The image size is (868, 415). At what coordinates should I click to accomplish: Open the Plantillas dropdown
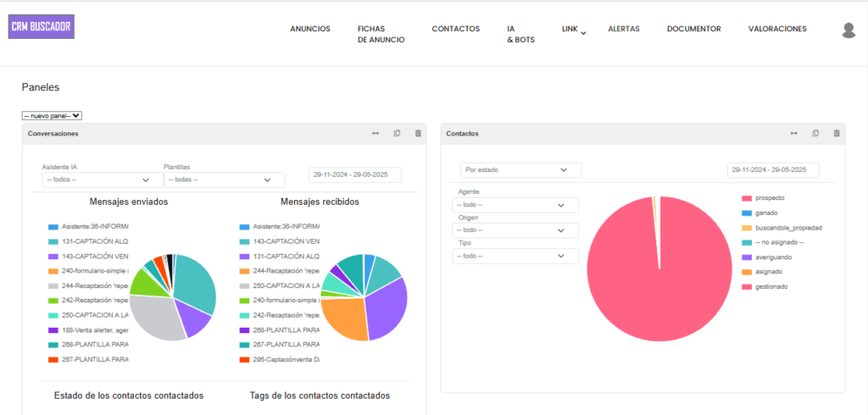pos(224,180)
